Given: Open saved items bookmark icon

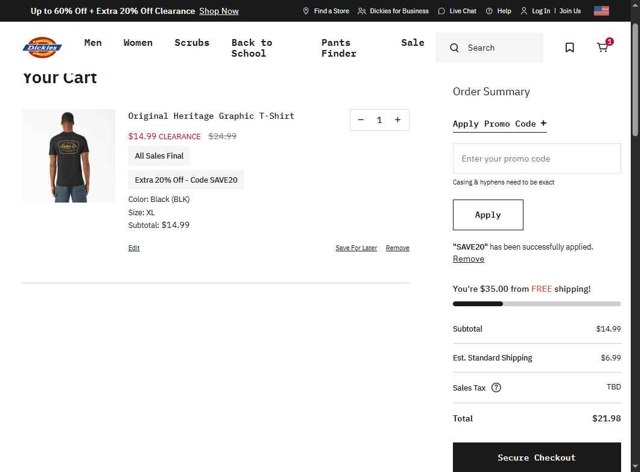Looking at the screenshot, I should click(x=569, y=47).
